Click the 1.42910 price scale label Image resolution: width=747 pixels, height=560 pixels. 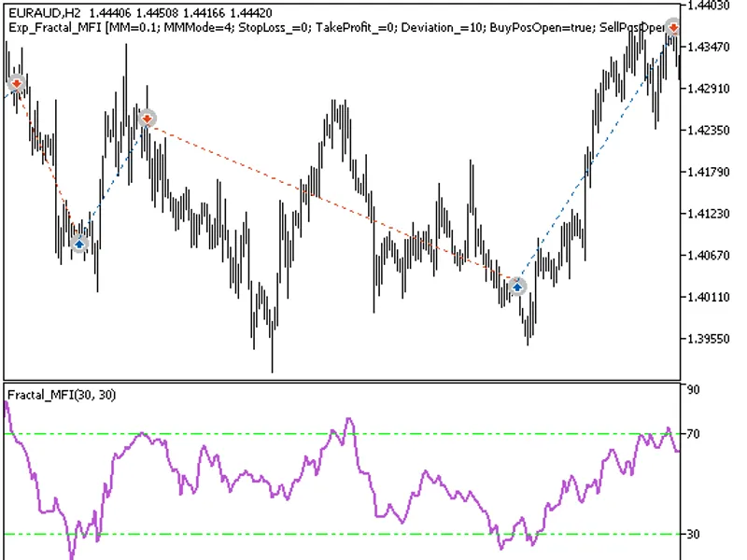(709, 89)
